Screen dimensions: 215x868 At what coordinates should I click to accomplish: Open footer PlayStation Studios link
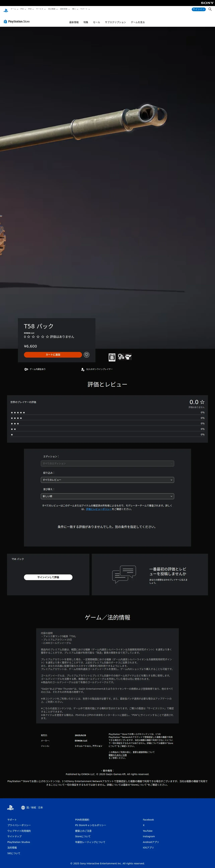point(19,842)
